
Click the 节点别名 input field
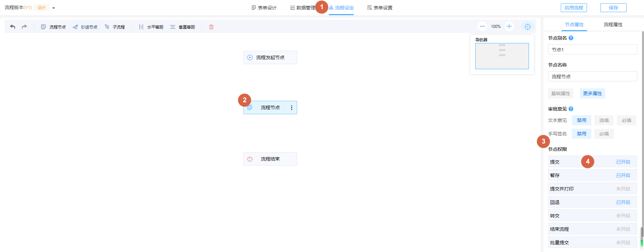pyautogui.click(x=592, y=50)
